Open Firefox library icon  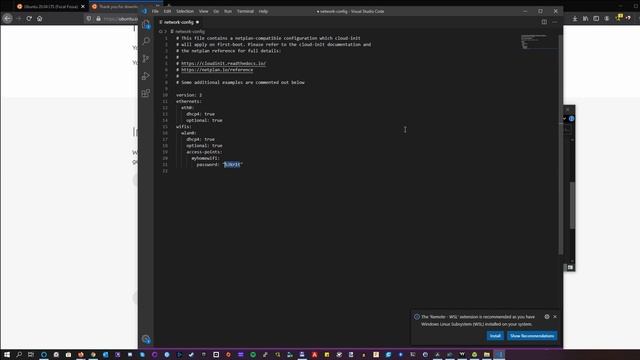click(585, 18)
